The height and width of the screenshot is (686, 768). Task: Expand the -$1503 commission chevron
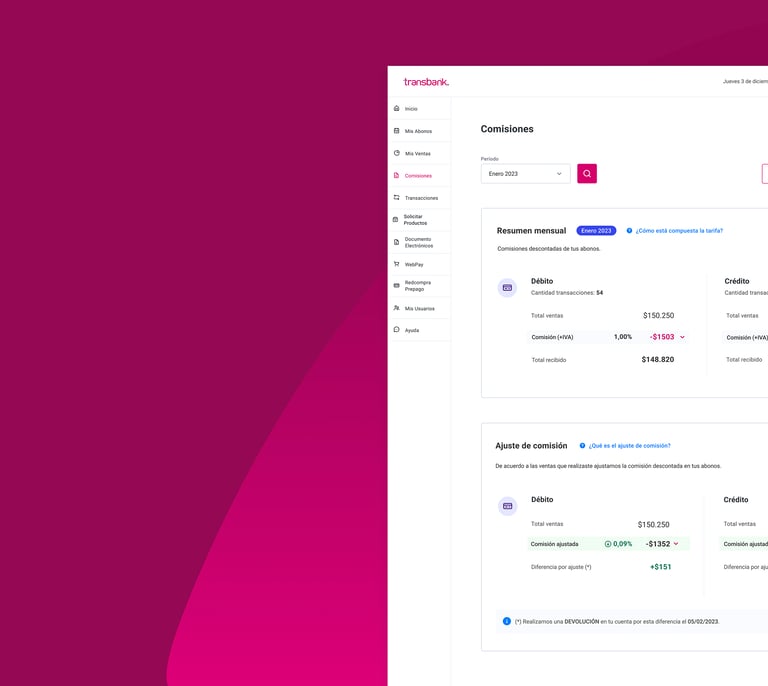tap(682, 337)
